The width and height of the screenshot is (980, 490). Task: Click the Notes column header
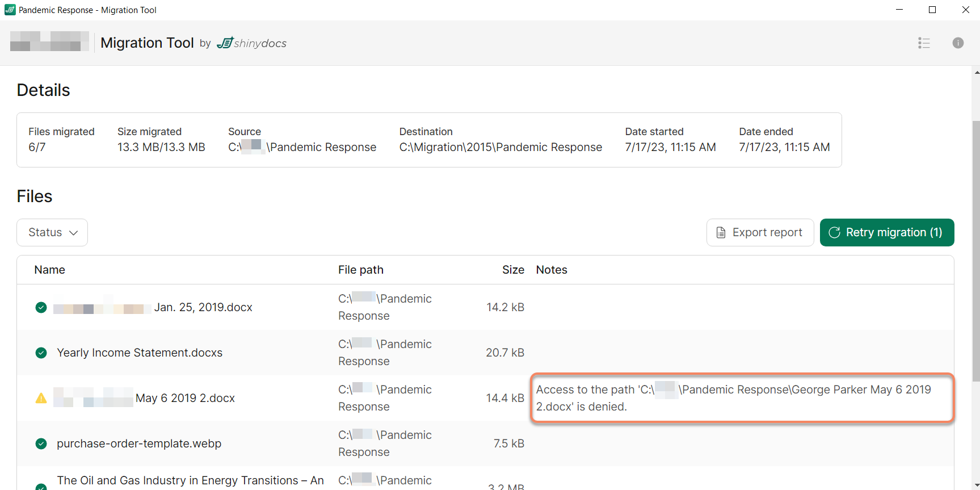click(551, 270)
